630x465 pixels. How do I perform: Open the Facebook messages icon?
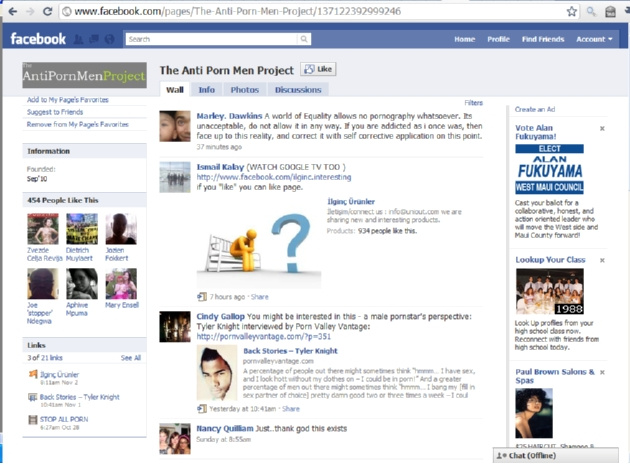[94, 39]
